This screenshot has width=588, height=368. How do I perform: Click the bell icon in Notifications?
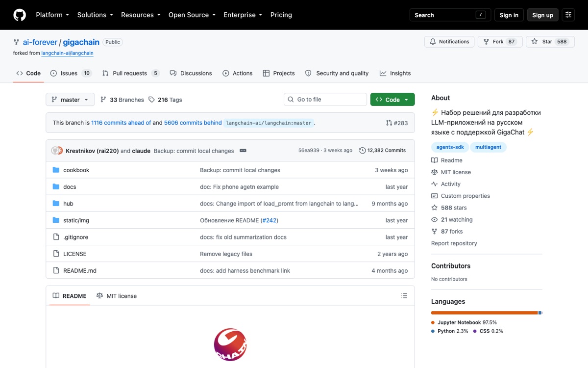(433, 42)
